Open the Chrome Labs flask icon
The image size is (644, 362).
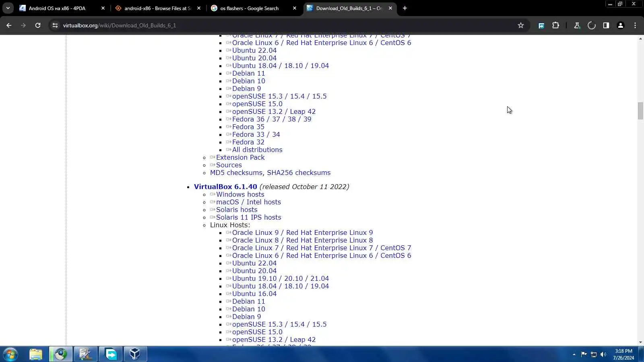tap(577, 25)
